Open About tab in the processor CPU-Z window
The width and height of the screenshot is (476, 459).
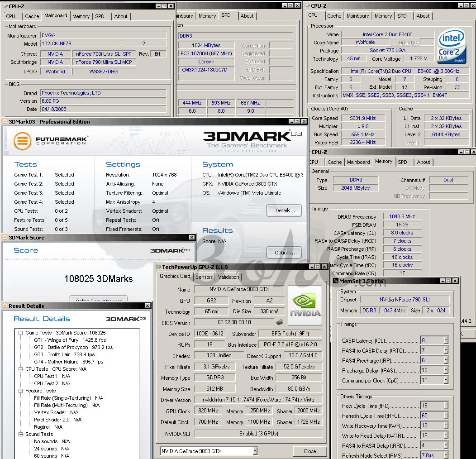click(x=423, y=16)
